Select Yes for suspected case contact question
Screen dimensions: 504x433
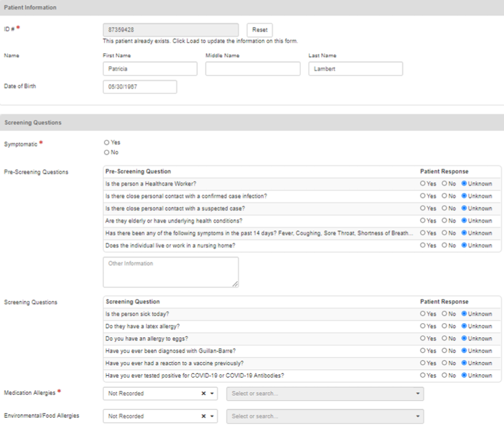tap(423, 208)
